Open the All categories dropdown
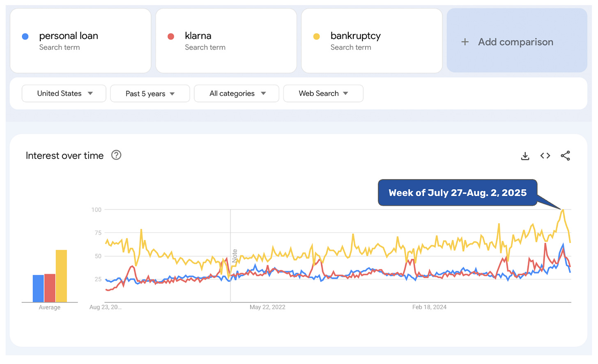This screenshot has width=598, height=364. pyautogui.click(x=237, y=94)
